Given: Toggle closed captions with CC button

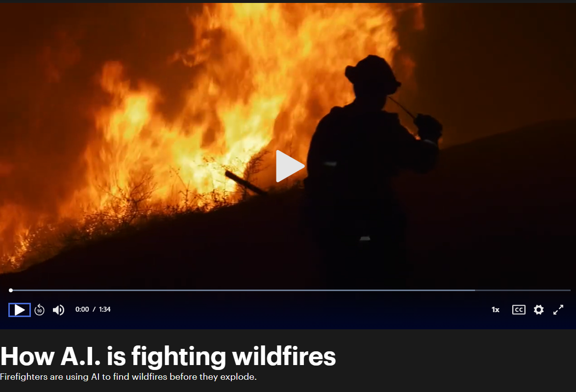Looking at the screenshot, I should pyautogui.click(x=519, y=310).
